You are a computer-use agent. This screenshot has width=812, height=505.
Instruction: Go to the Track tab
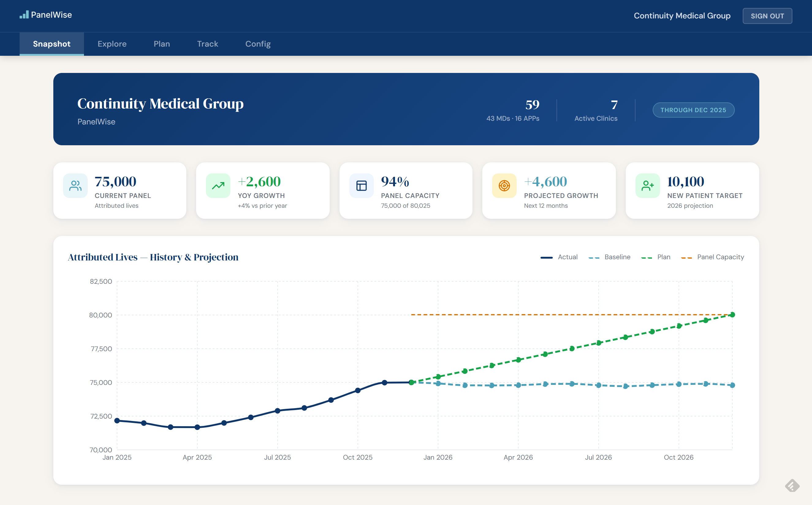pos(207,44)
